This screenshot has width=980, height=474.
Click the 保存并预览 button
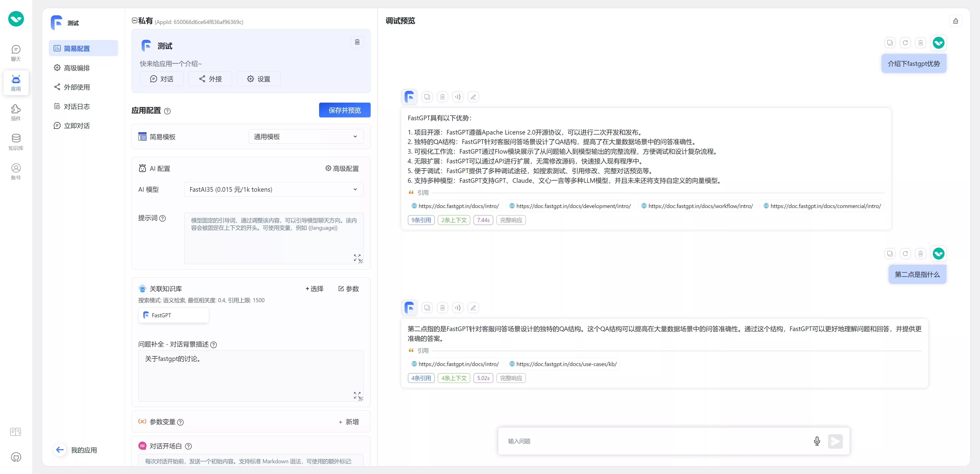(344, 110)
